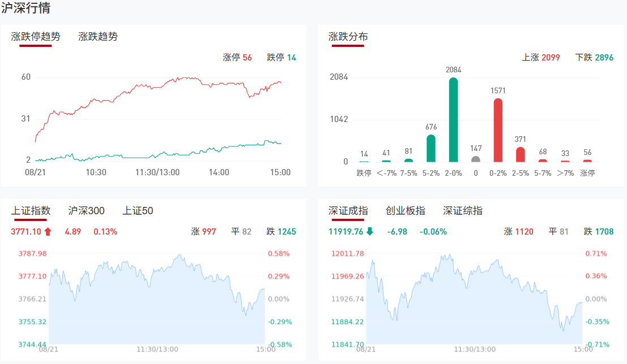Viewport: 627px width, 364px height.
Task: Switch to the 深证综指 tab
Action: 463,211
